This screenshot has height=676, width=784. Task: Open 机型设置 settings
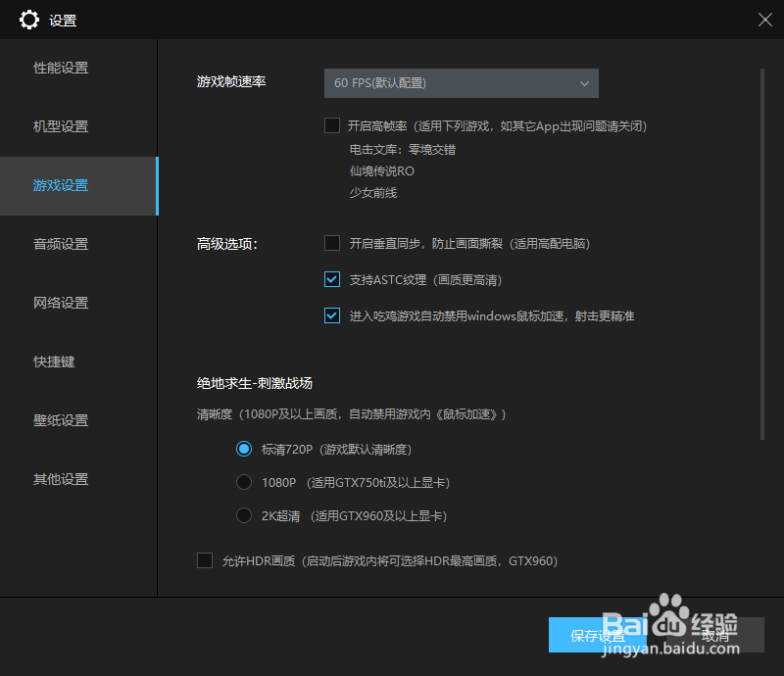61,126
